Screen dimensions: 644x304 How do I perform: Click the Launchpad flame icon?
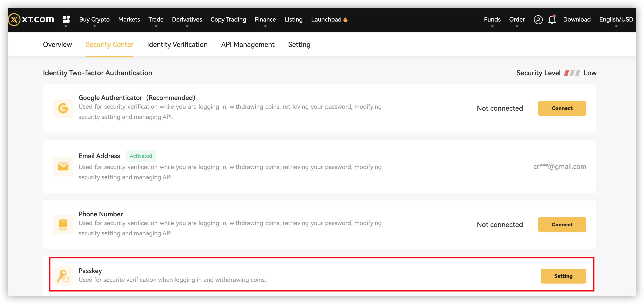point(345,20)
